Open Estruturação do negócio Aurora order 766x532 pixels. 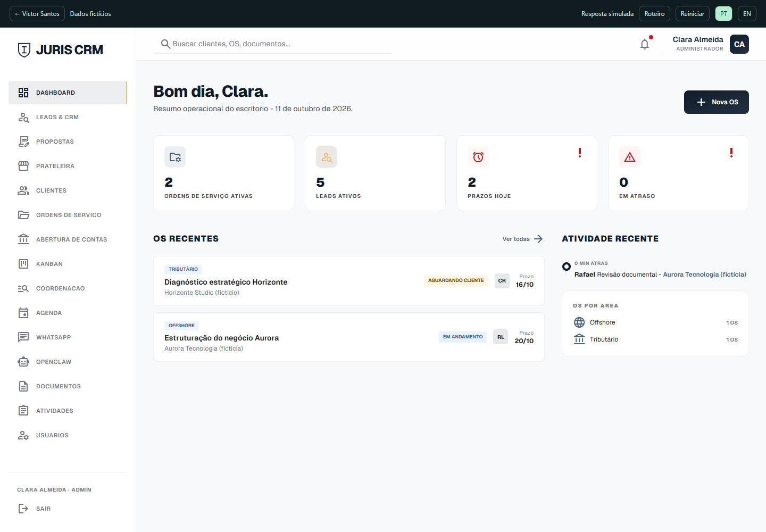pos(349,337)
